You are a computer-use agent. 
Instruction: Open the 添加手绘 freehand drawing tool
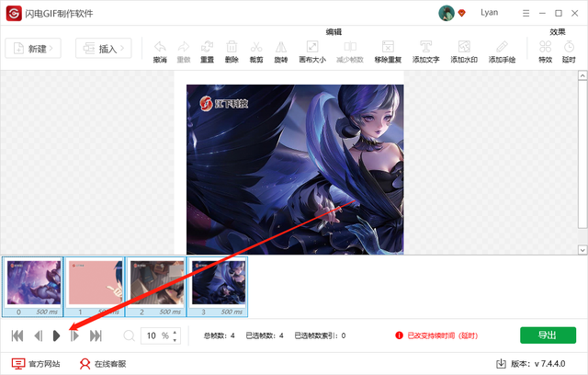[502, 51]
